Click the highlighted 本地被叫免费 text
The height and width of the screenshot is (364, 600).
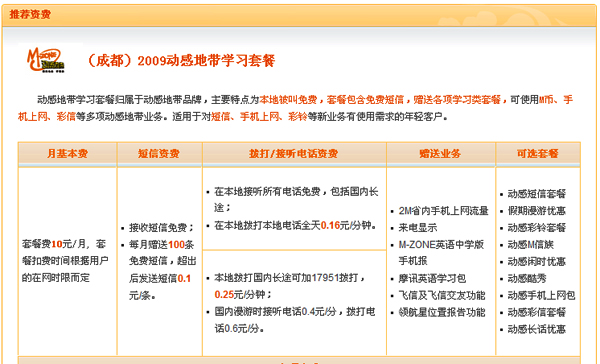click(x=289, y=100)
